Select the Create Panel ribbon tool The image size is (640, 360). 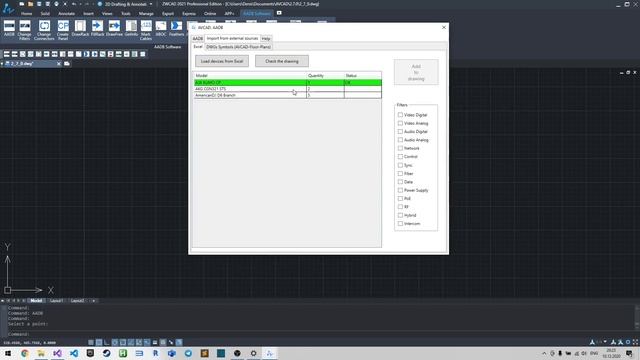click(63, 30)
